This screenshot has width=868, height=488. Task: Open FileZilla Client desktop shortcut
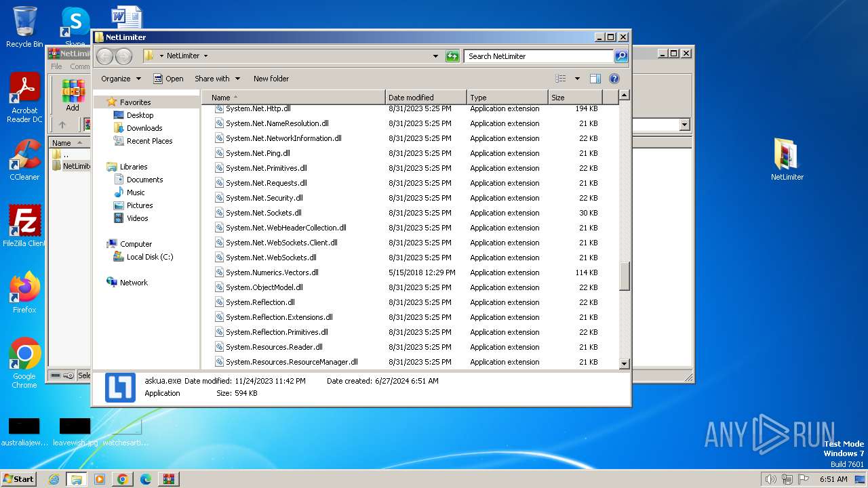(x=24, y=226)
